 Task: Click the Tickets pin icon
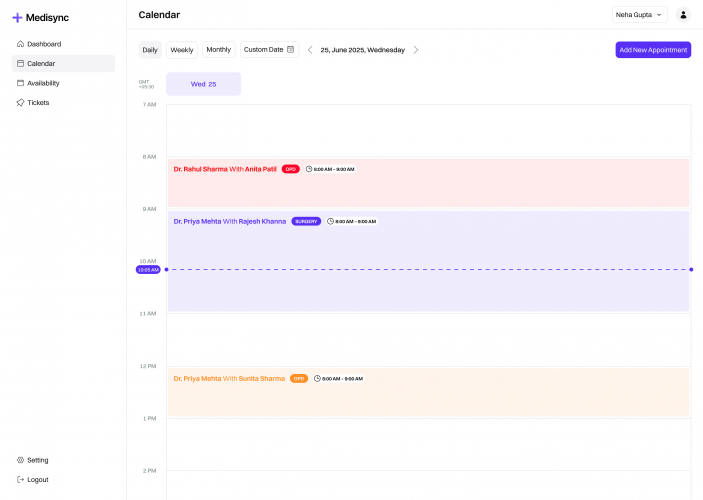[x=20, y=103]
